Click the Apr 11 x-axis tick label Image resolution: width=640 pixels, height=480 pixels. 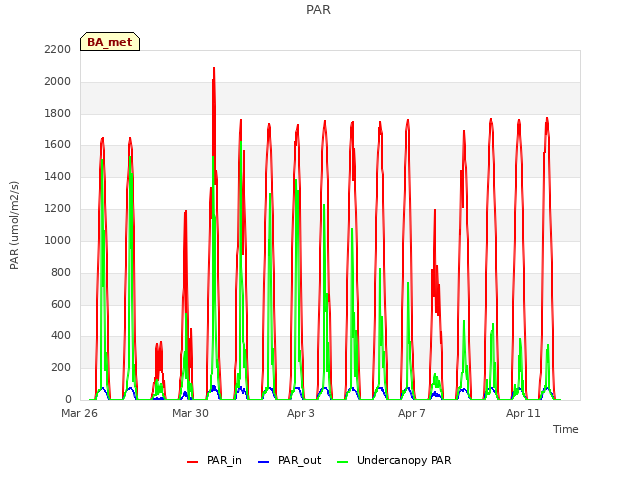click(x=523, y=413)
